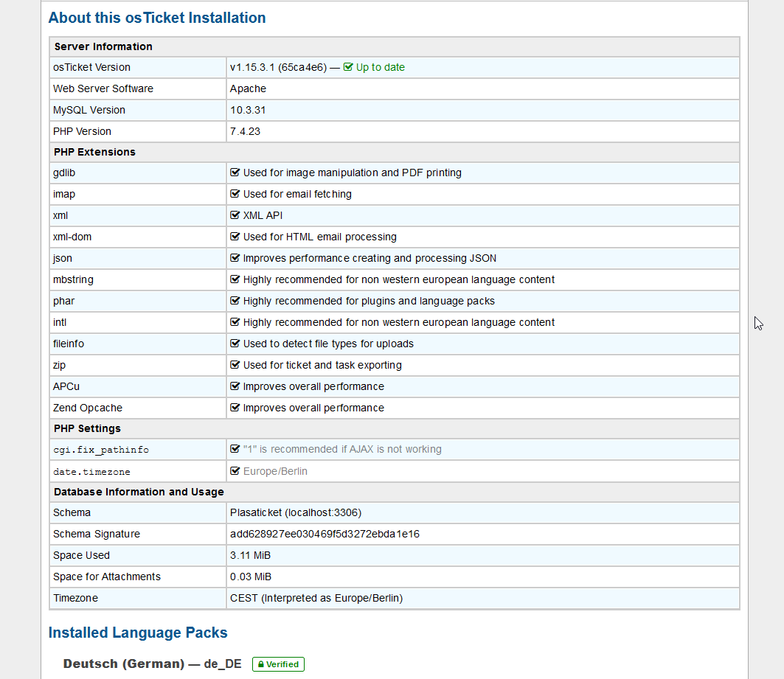
Task: Click the Used for email fetching description
Action: [297, 195]
